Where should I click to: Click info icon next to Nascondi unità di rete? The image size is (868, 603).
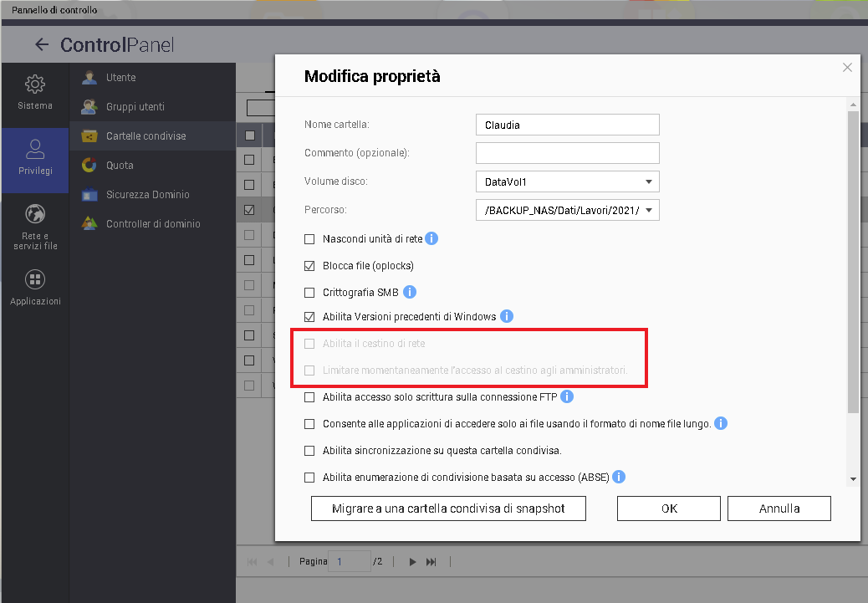(x=431, y=239)
